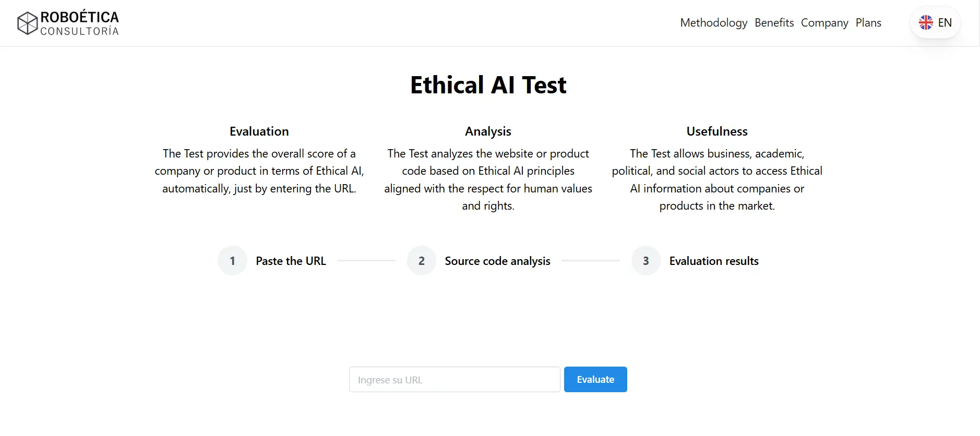
Task: Click the UK flag language icon
Action: tap(926, 22)
